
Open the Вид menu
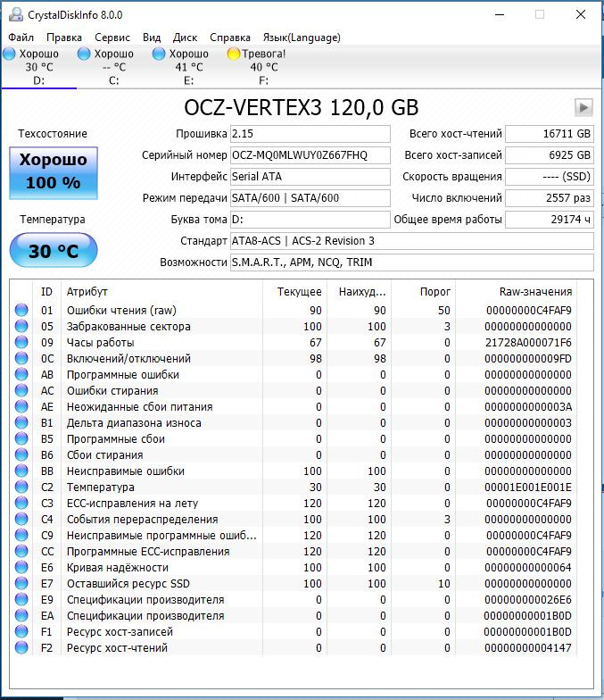point(152,37)
